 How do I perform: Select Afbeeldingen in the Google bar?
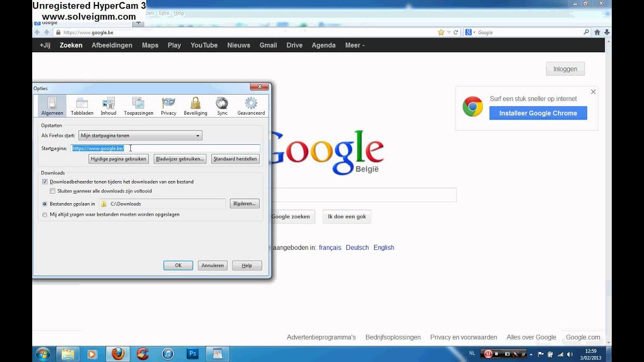[112, 45]
